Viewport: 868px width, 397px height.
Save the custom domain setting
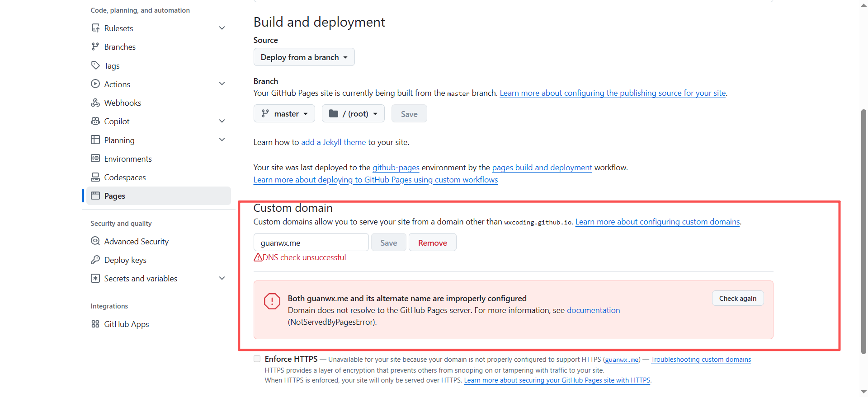[x=389, y=243]
